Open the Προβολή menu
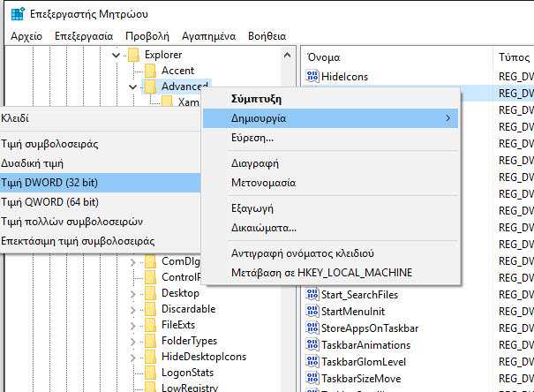 coord(147,36)
